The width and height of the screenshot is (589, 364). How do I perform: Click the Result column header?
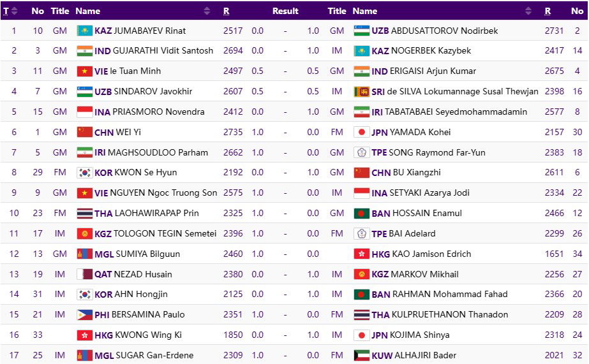(x=285, y=11)
